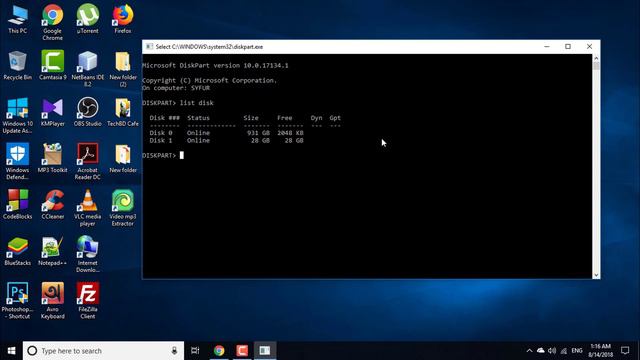This screenshot has width=640, height=360.
Task: Select CodeBlocks desktop shortcut
Action: 18,205
